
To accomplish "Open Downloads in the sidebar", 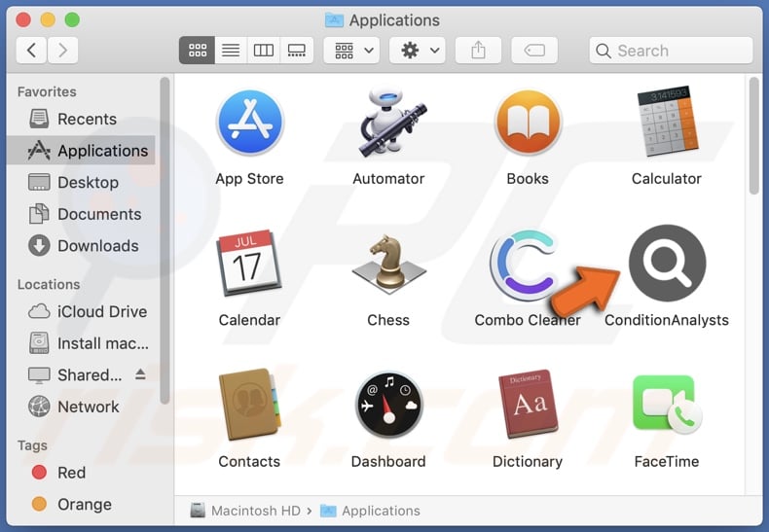I will tap(82, 245).
